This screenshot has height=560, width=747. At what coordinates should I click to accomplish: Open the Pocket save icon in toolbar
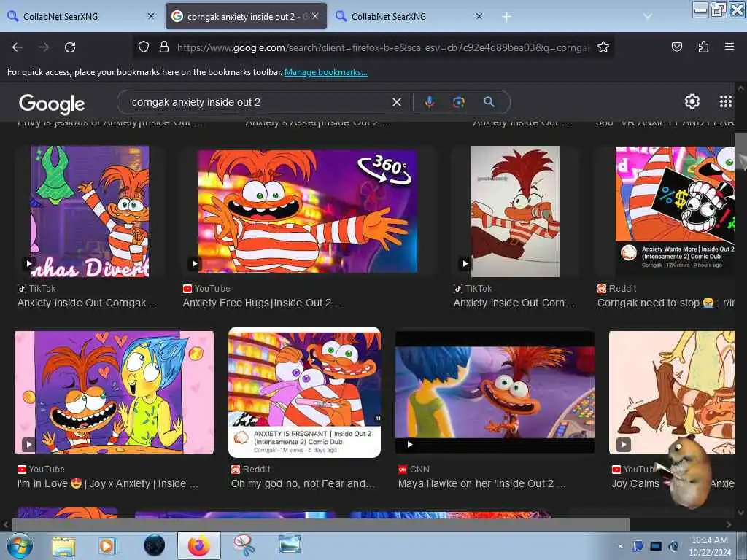pyautogui.click(x=676, y=47)
